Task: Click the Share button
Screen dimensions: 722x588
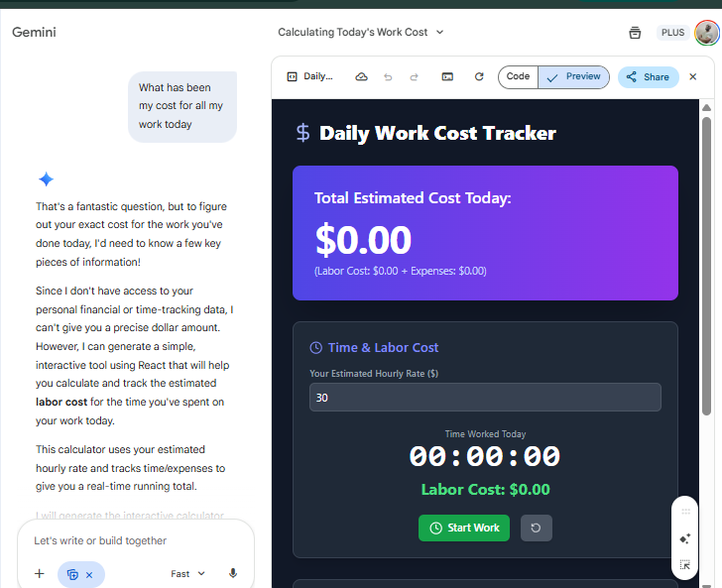Action: (x=648, y=76)
